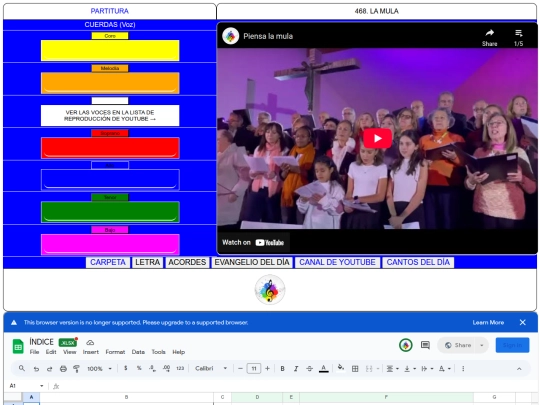Open the text color picker
Screen dimensions: 540x405
pos(323,368)
